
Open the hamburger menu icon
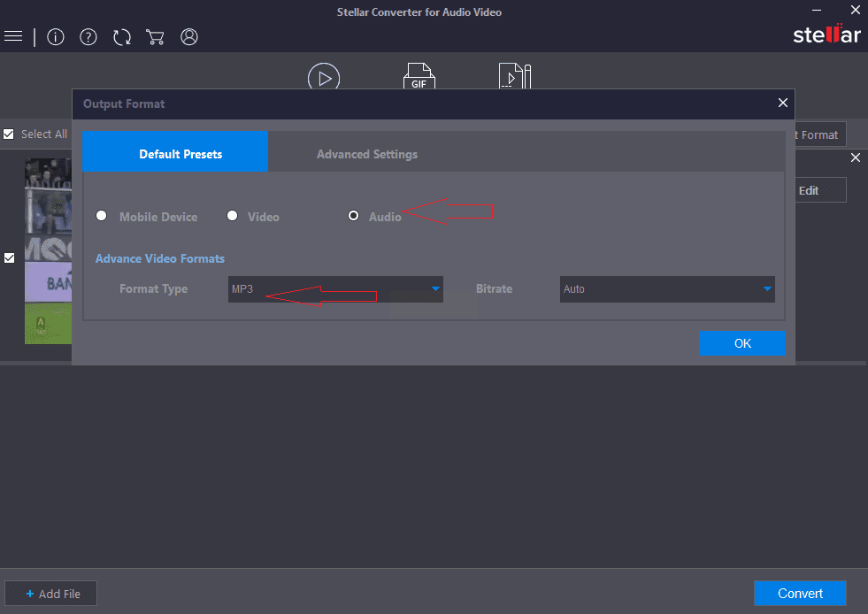[13, 36]
